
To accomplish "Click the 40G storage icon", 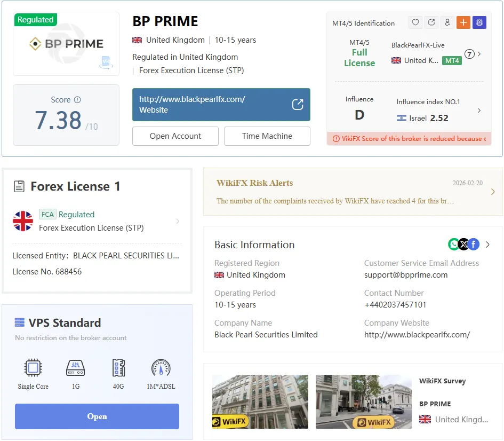I will point(118,368).
